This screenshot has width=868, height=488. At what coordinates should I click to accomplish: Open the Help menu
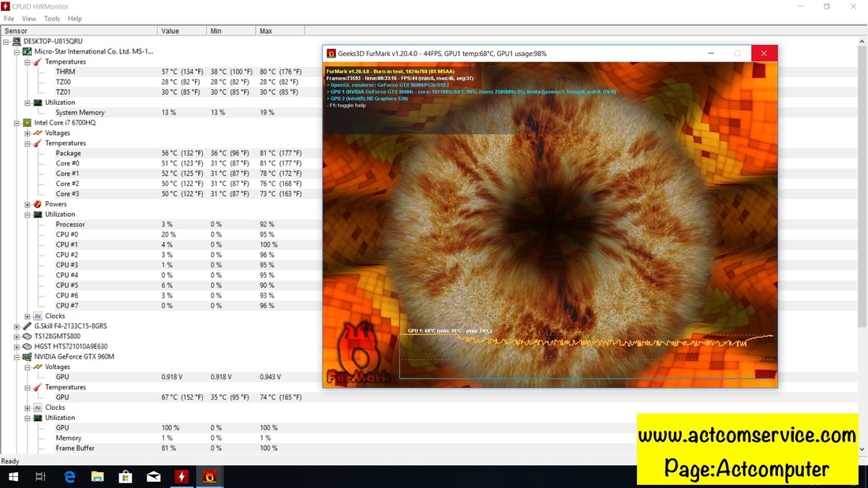[x=75, y=19]
